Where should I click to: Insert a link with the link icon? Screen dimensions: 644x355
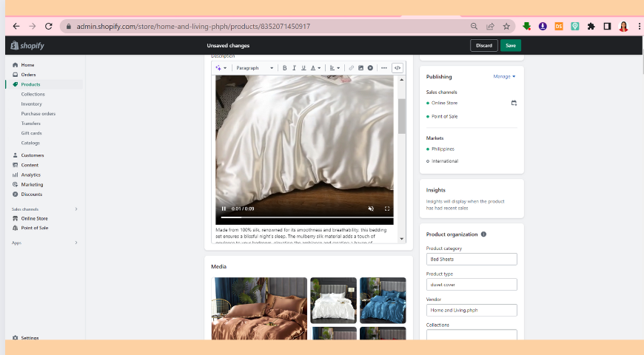click(351, 68)
